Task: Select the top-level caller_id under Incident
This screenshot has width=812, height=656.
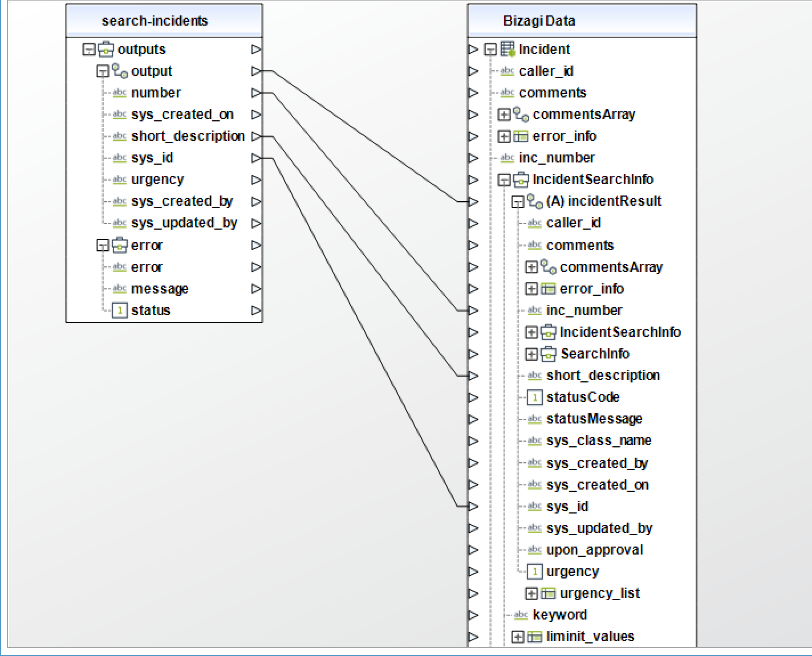Action: [546, 71]
